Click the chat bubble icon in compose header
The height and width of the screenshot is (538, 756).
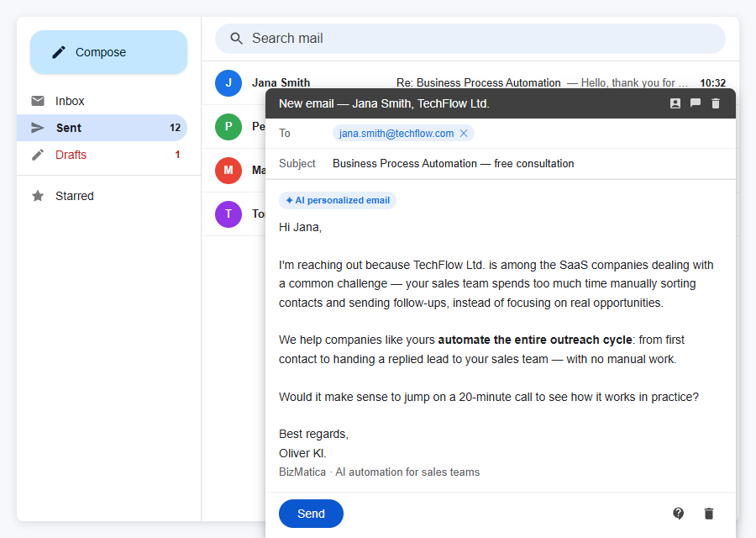coord(696,103)
